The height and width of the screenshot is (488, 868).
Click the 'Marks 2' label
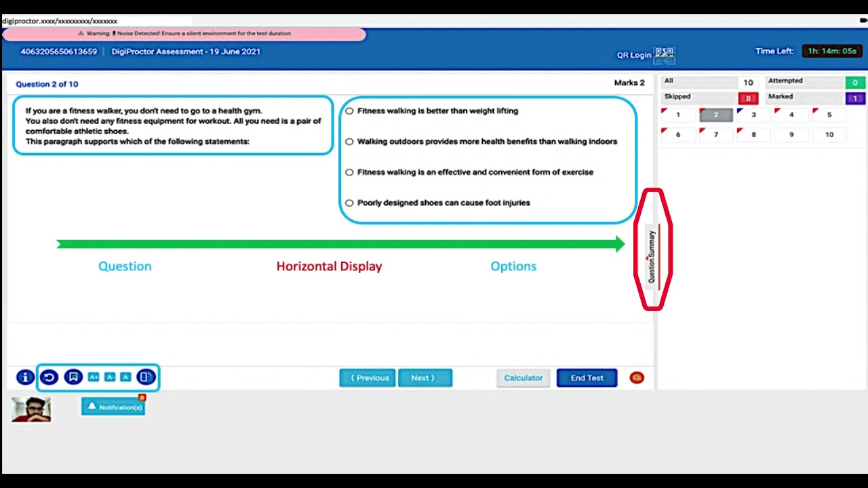(x=629, y=83)
